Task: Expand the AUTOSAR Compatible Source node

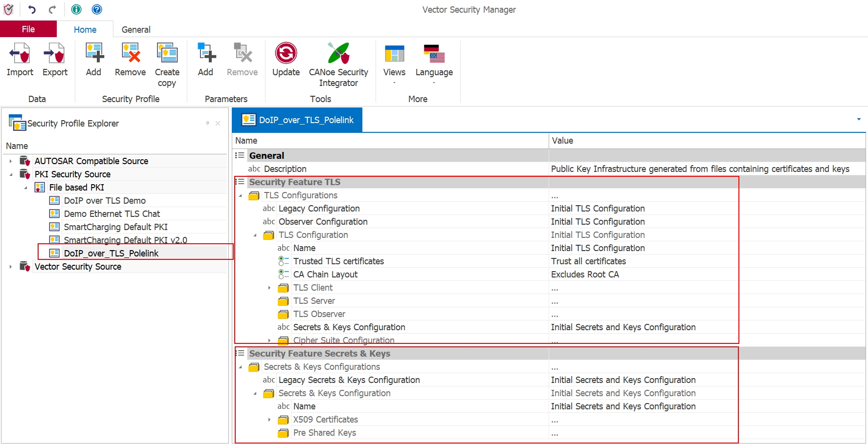Action: pyautogui.click(x=11, y=161)
